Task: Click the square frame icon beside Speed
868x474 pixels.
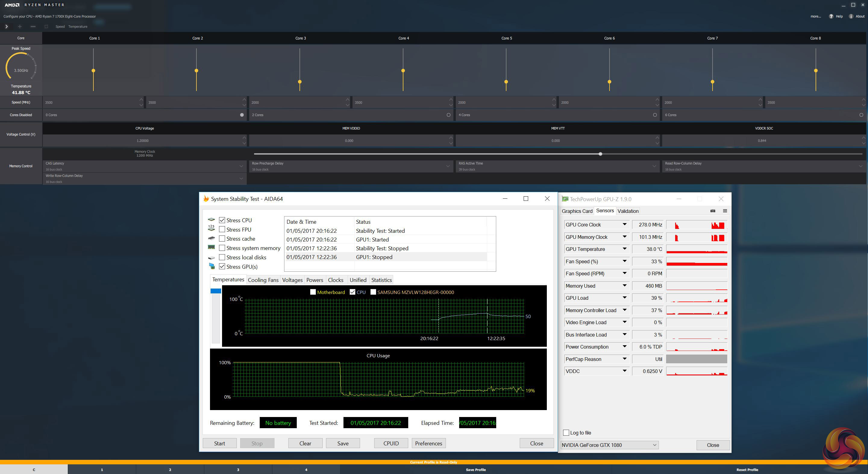Action: click(x=46, y=26)
